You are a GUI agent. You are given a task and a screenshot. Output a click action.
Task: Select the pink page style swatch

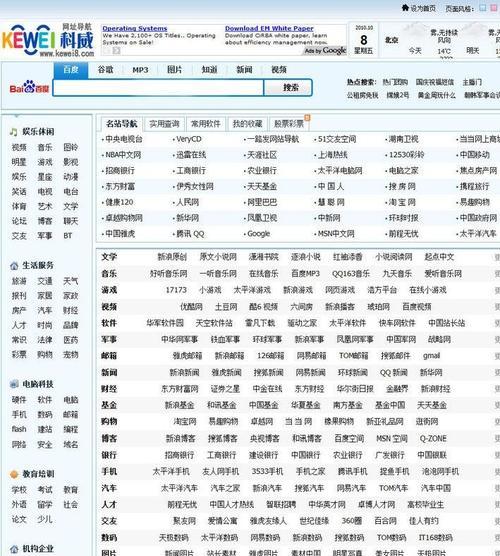tap(493, 7)
